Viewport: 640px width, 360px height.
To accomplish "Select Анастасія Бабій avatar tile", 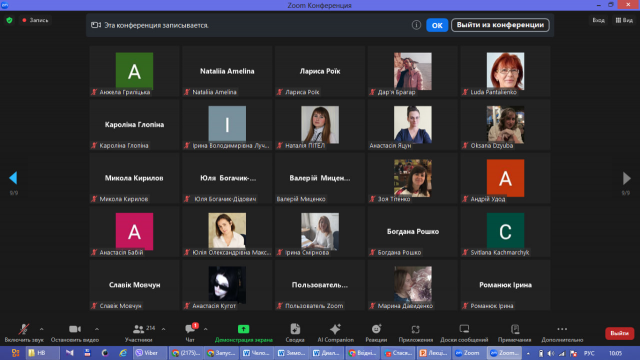I will point(135,231).
